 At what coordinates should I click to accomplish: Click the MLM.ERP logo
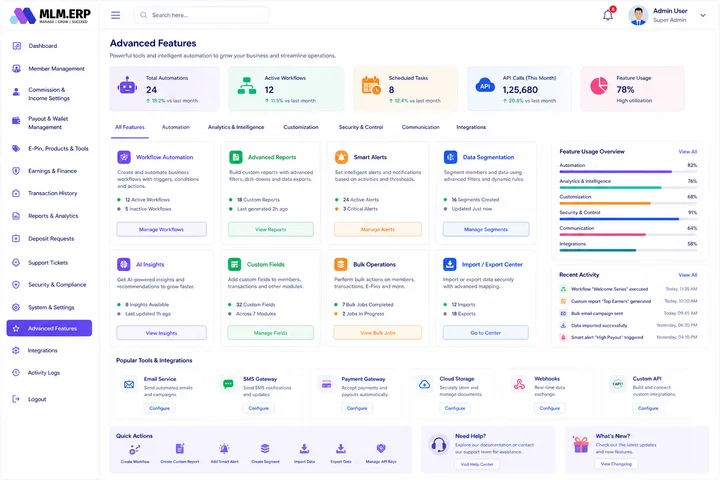[x=50, y=15]
